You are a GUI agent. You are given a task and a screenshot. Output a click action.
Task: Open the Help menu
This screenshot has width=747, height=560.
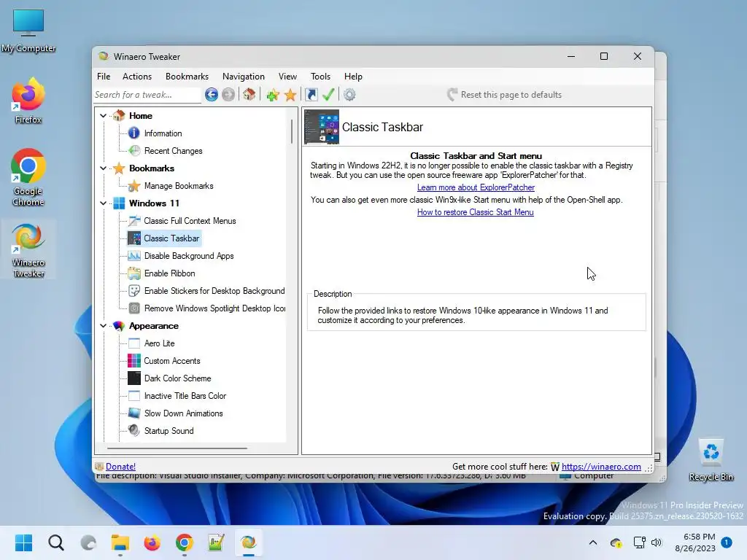[x=354, y=76]
